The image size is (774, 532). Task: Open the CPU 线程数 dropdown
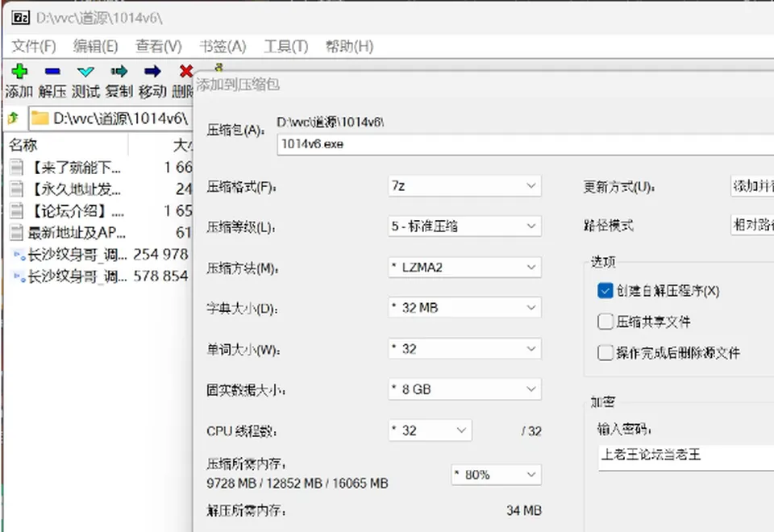[x=430, y=430]
